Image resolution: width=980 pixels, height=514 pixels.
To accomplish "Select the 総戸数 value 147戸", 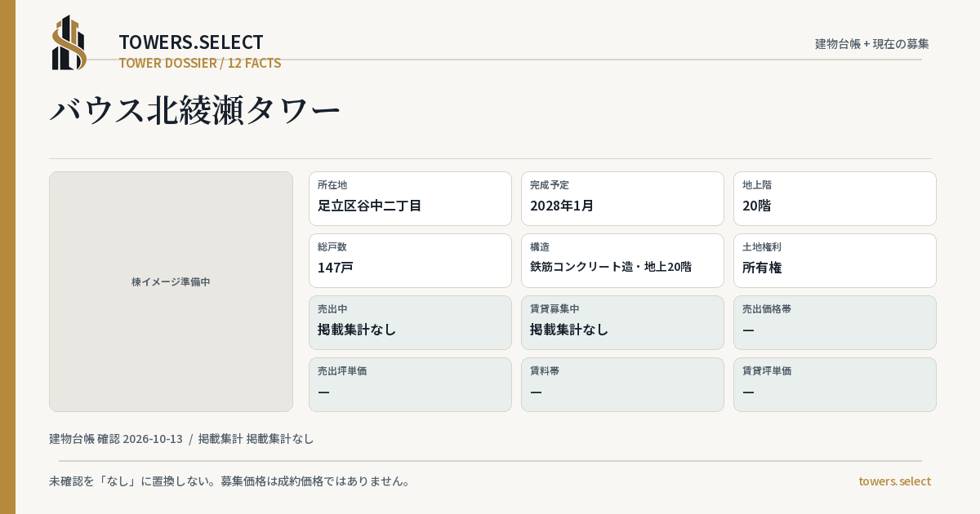I will click(x=336, y=268).
